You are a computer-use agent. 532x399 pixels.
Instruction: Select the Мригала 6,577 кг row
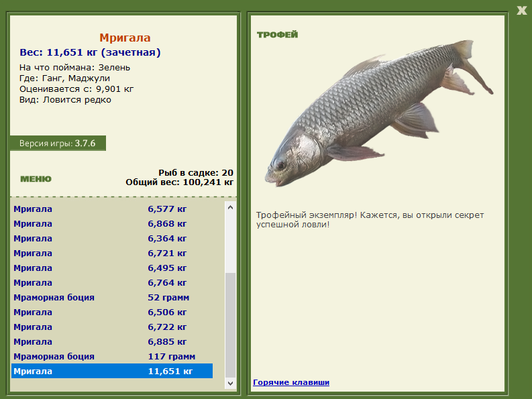pos(112,209)
